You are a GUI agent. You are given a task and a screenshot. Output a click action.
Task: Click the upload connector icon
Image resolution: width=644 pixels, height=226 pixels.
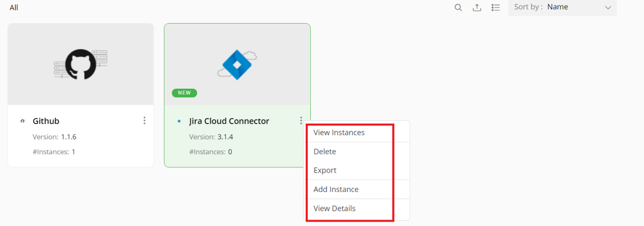tap(477, 7)
